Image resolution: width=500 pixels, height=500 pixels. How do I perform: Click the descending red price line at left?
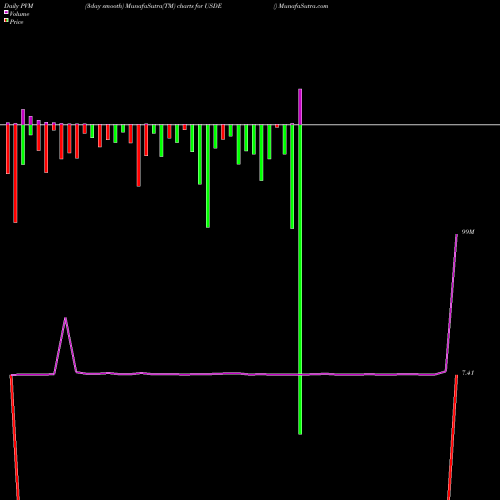tap(15, 437)
